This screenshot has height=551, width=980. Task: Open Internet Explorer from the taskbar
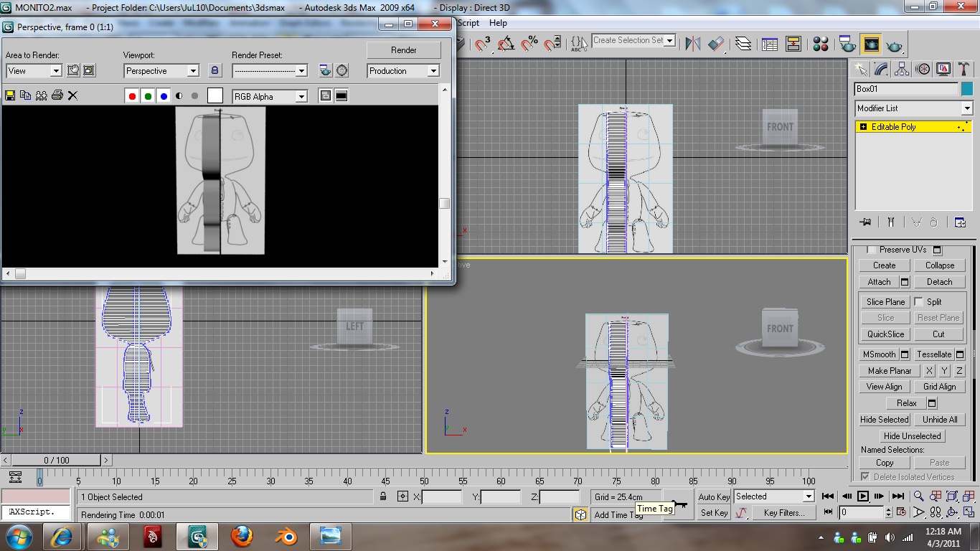(62, 537)
